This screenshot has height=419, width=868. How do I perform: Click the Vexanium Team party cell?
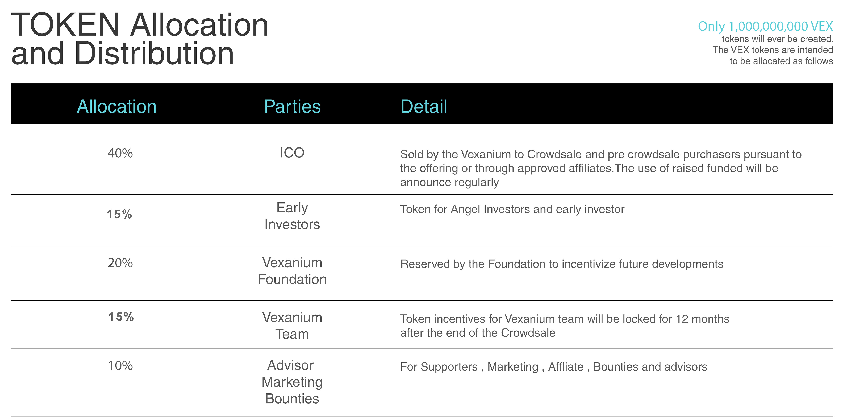point(292,326)
